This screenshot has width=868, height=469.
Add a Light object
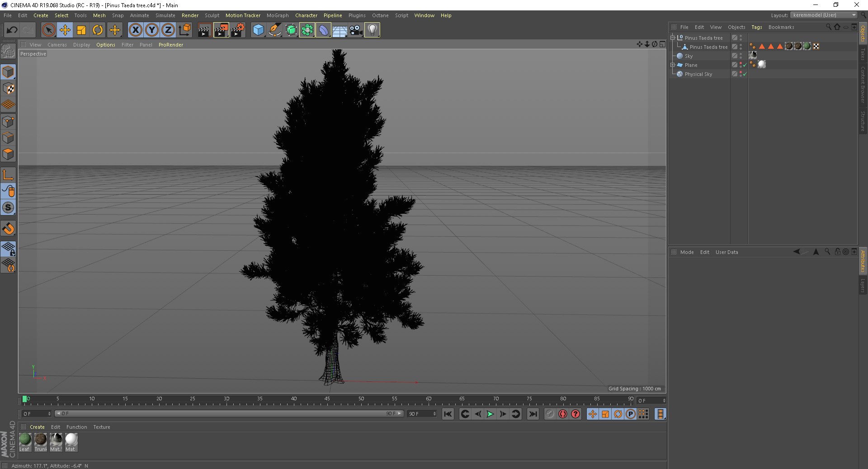[x=372, y=30]
